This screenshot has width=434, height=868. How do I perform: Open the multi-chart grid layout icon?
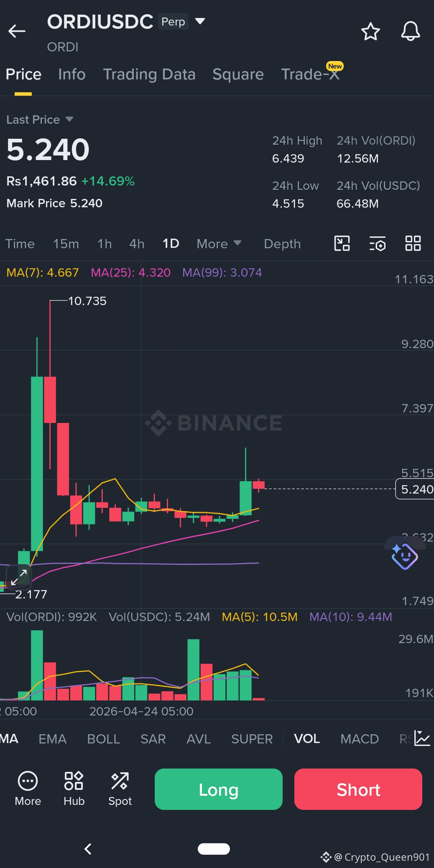click(x=413, y=243)
